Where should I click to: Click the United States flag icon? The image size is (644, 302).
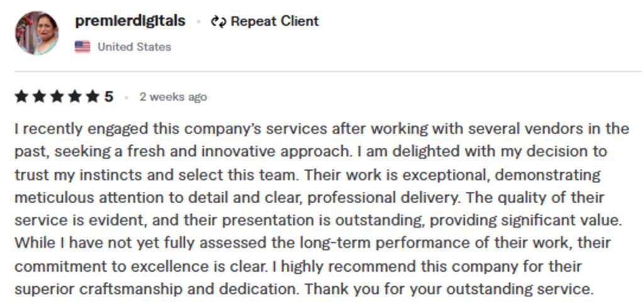[x=82, y=47]
